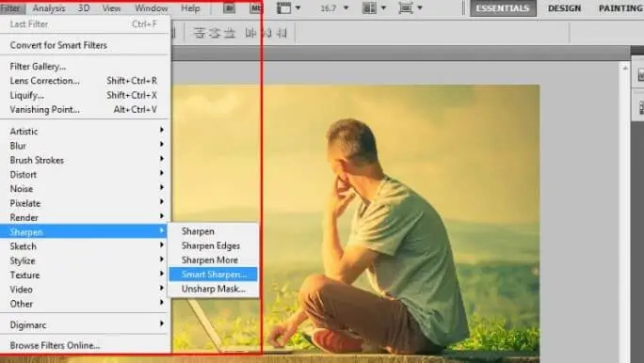This screenshot has height=363, width=644.
Task: Open Mini Bridge via the Mb icon
Action: pyautogui.click(x=255, y=8)
